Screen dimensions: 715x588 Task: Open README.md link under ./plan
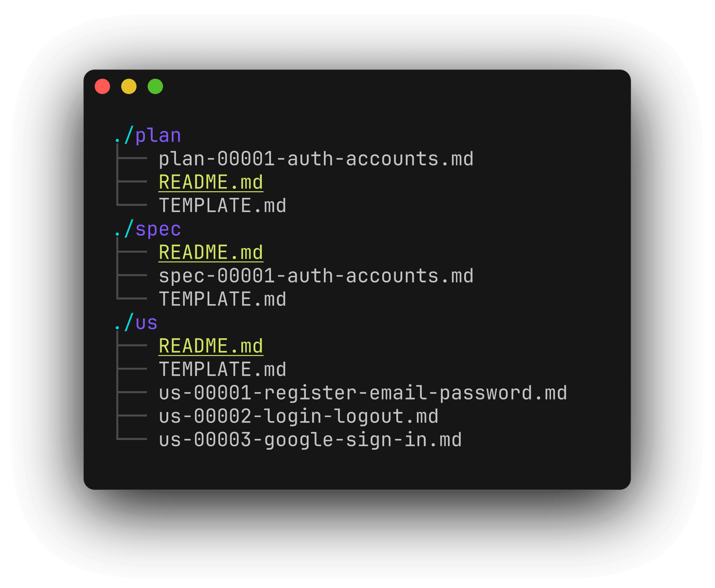click(x=211, y=182)
